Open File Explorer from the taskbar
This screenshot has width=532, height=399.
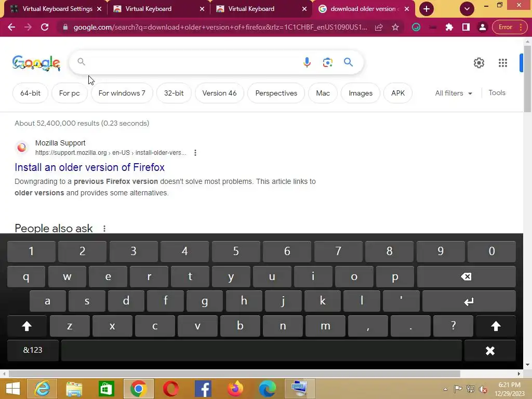[x=74, y=389]
